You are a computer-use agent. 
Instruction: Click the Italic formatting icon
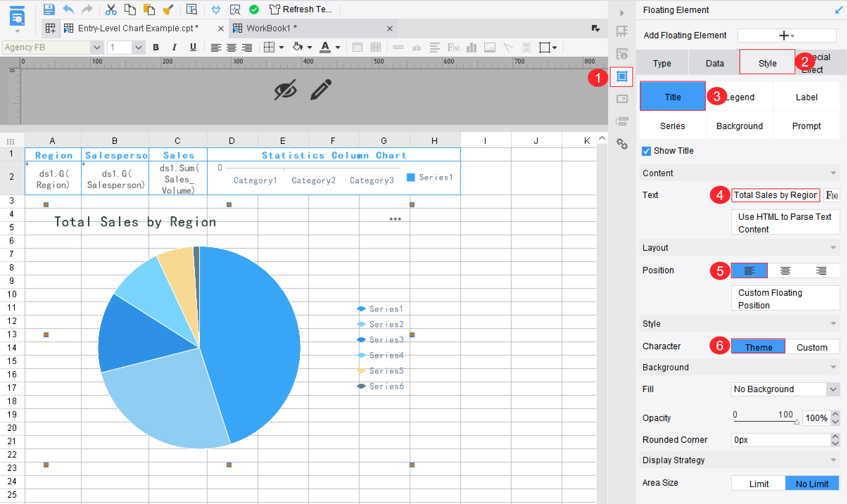click(x=174, y=47)
